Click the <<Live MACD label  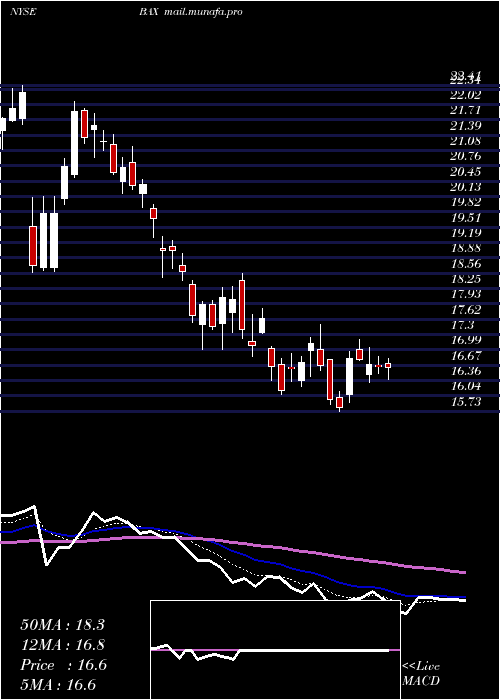coord(421,674)
